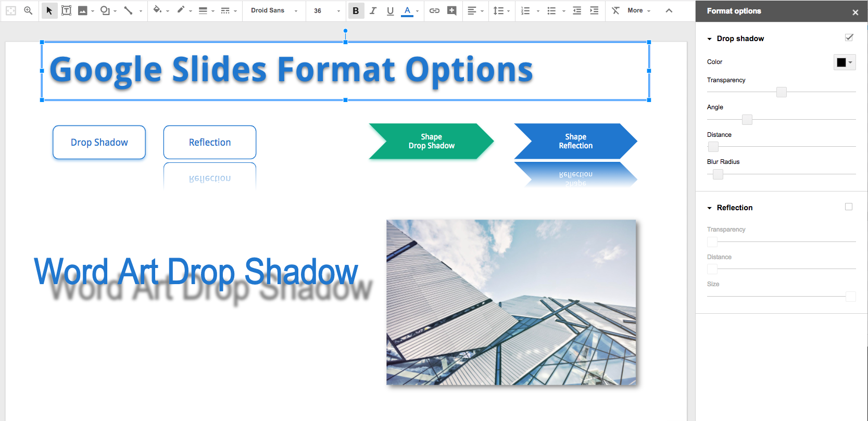Click the Reflection Size slider handle
This screenshot has width=868, height=421.
pos(851,297)
